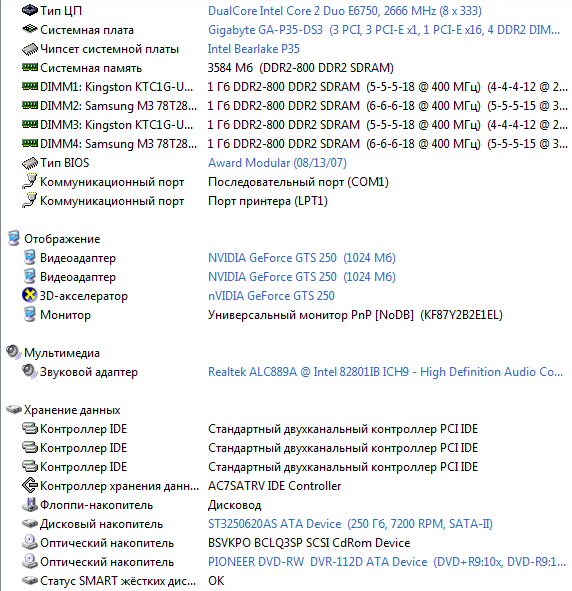Click the speaker icon next to Звуковой адаптер
Viewport: 572px width, 591px height.
tap(29, 372)
